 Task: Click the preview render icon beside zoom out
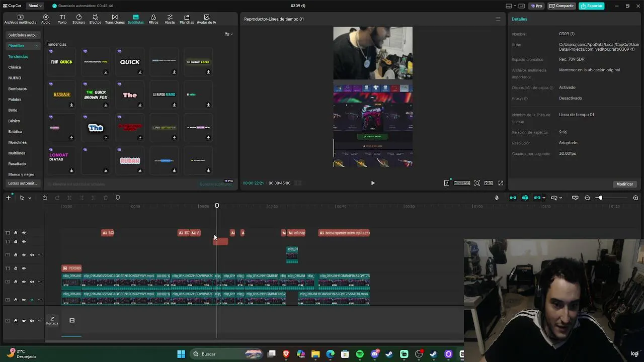click(x=575, y=198)
